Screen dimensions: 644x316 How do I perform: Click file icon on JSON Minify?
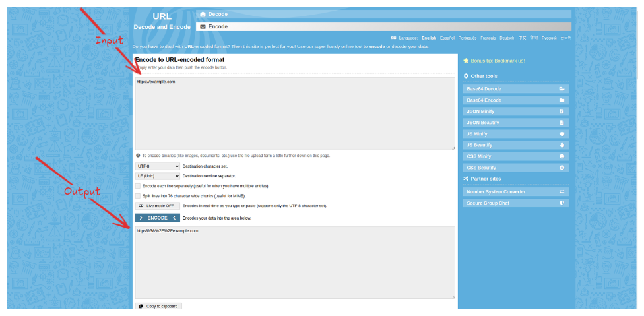[562, 111]
